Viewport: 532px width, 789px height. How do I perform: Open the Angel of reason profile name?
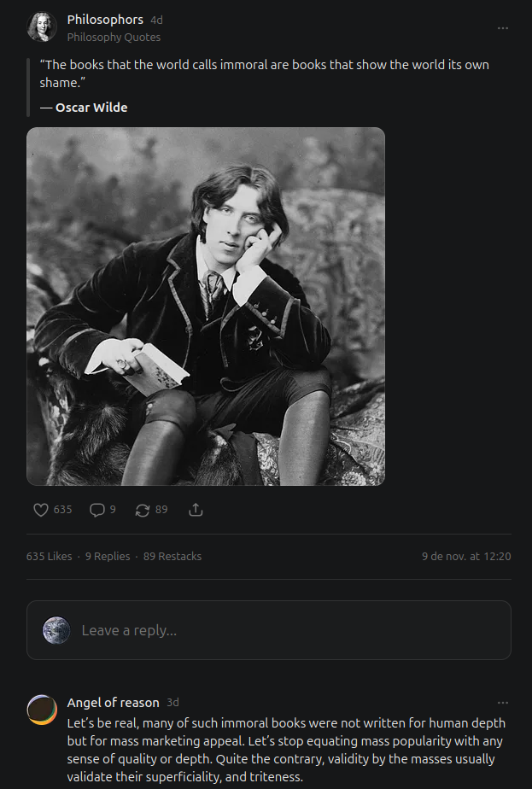pyautogui.click(x=113, y=702)
